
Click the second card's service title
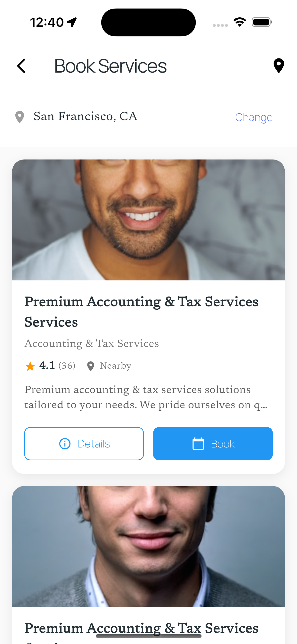point(141,628)
